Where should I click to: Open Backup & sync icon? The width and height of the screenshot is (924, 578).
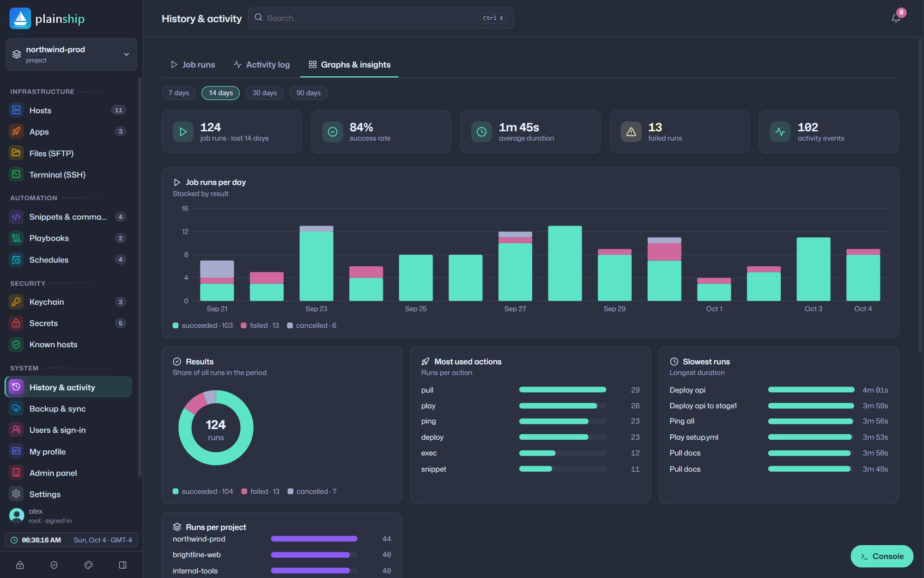[x=16, y=408]
